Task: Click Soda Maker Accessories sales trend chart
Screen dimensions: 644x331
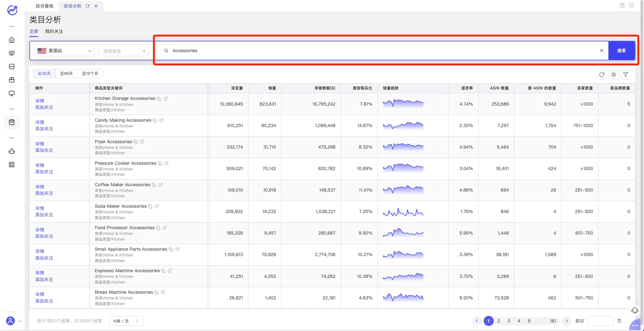Action: (403, 212)
